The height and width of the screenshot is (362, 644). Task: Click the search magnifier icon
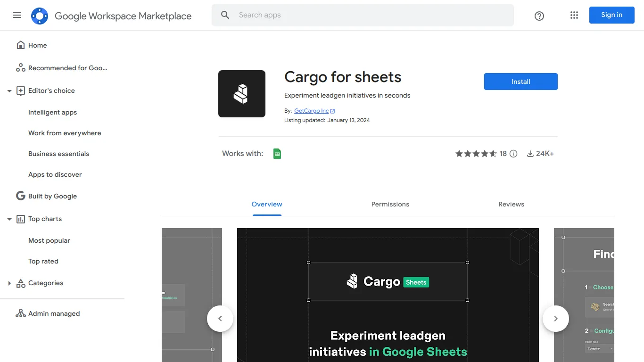[225, 15]
